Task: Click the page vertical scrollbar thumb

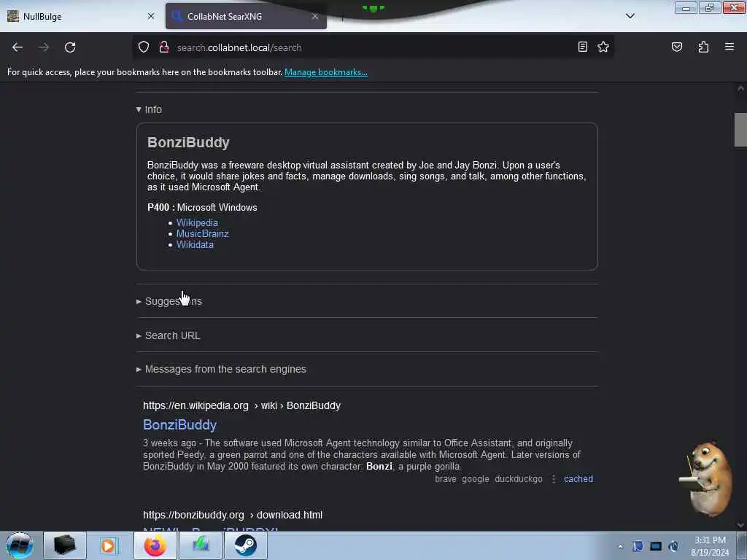Action: (740, 130)
